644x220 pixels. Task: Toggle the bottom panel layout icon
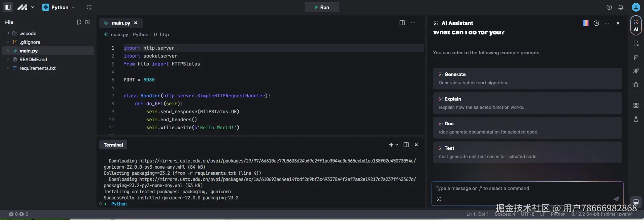click(636, 202)
